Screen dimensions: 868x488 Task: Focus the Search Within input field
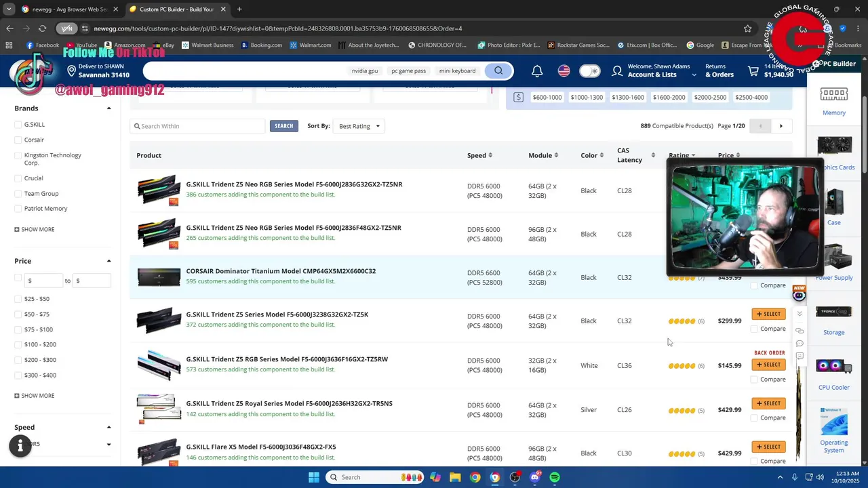pos(197,126)
